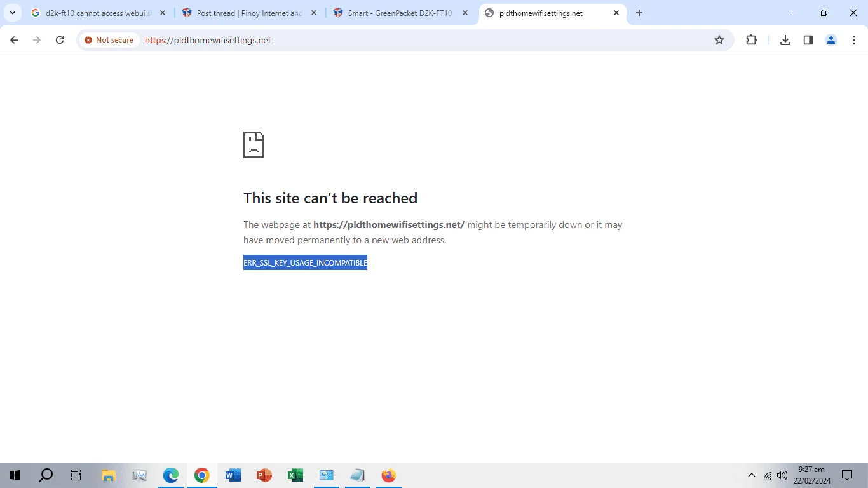Open PowerPoint from the taskbar

coord(264,475)
